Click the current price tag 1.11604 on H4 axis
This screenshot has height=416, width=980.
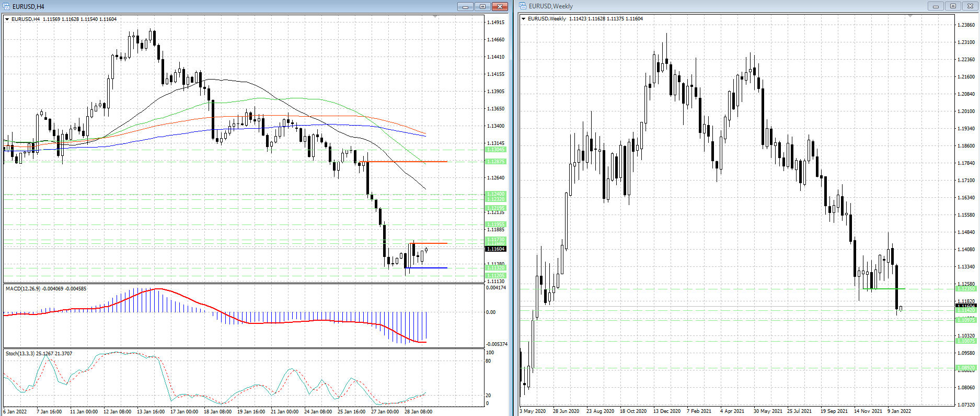(x=495, y=249)
